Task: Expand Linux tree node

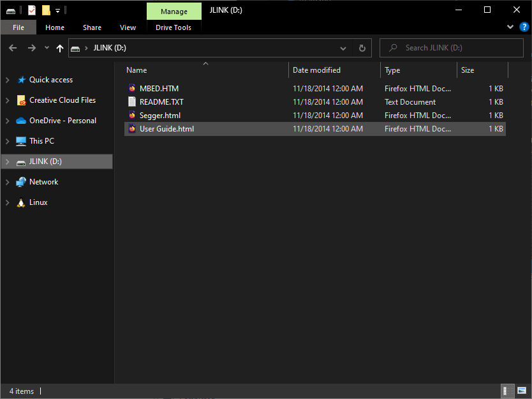Action: (8, 202)
